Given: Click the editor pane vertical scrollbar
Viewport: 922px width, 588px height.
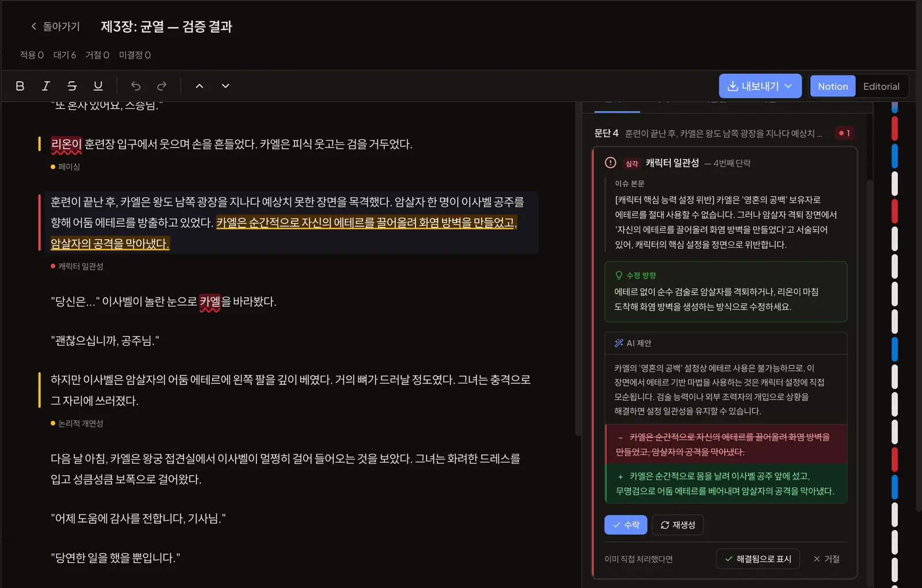Looking at the screenshot, I should pos(578,270).
